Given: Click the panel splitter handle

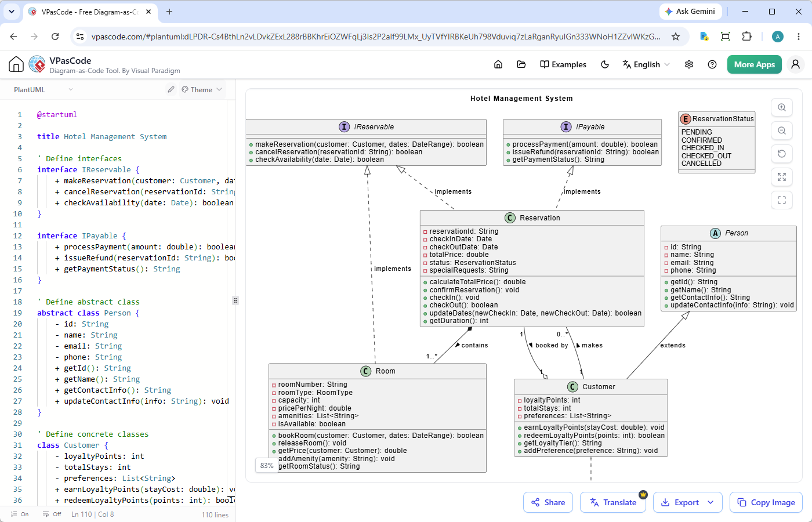Looking at the screenshot, I should 235,300.
